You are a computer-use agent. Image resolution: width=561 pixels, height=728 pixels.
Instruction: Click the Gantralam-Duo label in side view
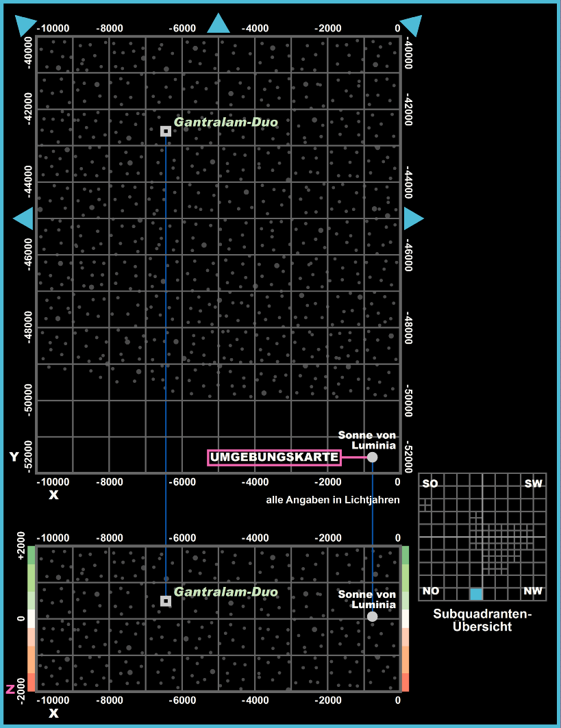226,592
